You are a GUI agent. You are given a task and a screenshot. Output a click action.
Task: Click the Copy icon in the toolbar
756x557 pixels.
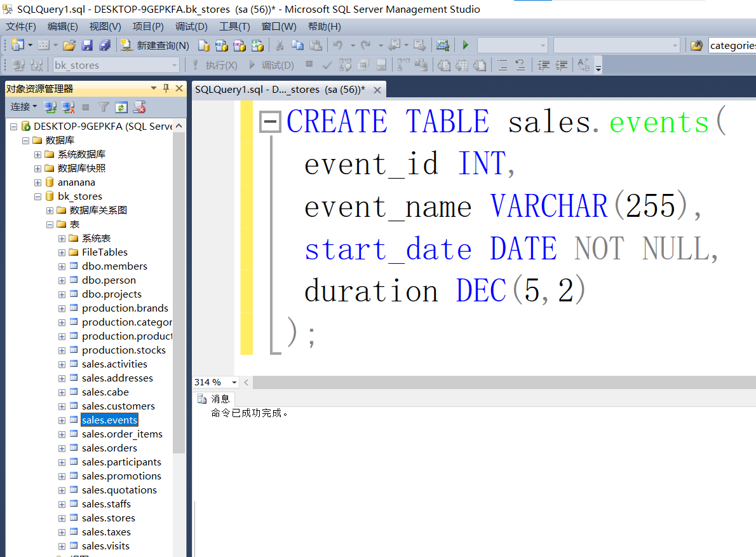coord(297,45)
